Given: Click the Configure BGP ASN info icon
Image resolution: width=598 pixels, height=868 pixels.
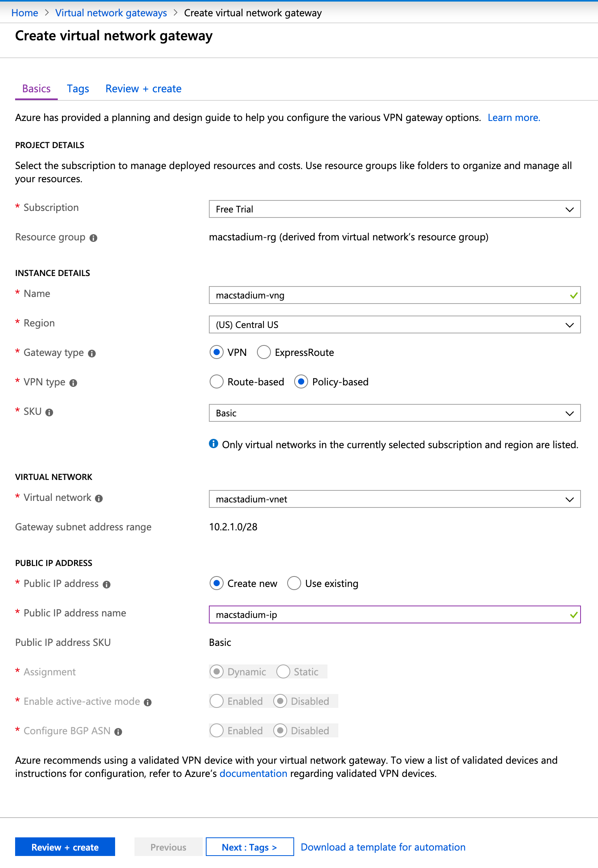Looking at the screenshot, I should coord(118,731).
